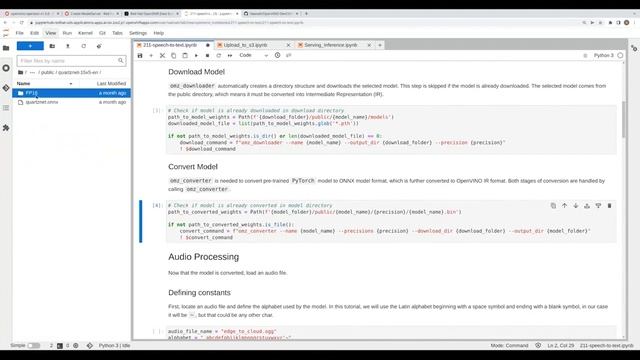Expand the collapsed breadcrumb ellipsis
Image resolution: width=640 pixels, height=360 pixels.
[x=33, y=72]
